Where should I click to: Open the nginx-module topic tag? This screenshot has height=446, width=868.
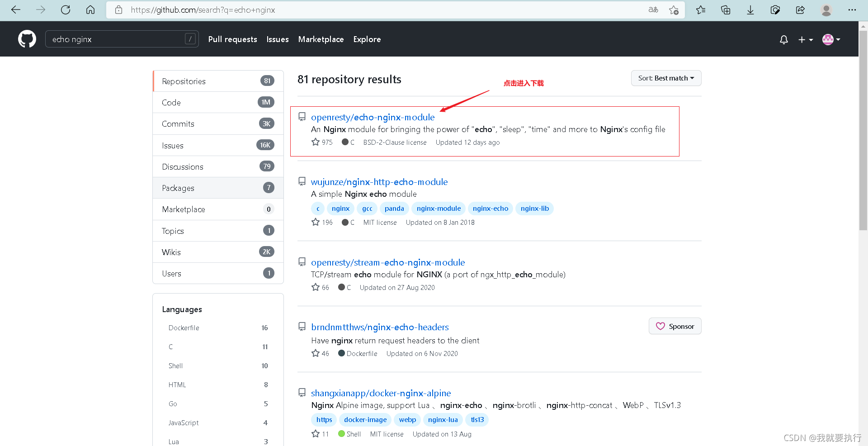click(439, 209)
